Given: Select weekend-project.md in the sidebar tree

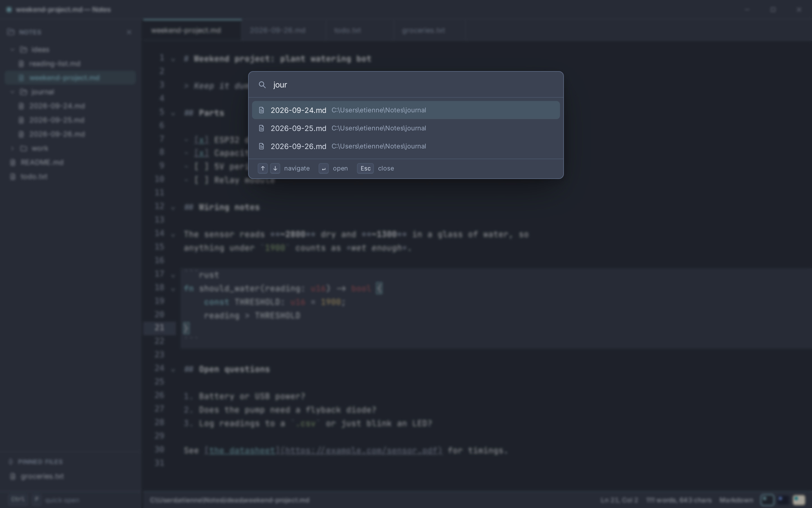Looking at the screenshot, I should [70, 78].
